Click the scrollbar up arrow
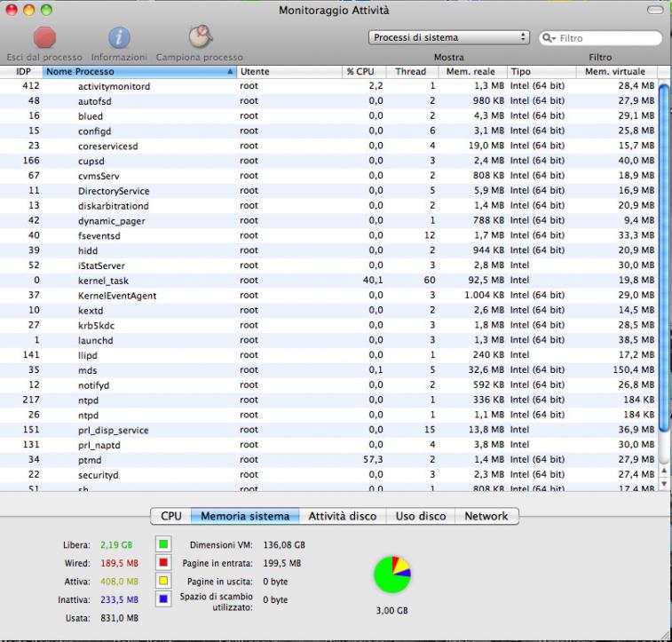This screenshot has width=672, height=642. pyautogui.click(x=664, y=472)
